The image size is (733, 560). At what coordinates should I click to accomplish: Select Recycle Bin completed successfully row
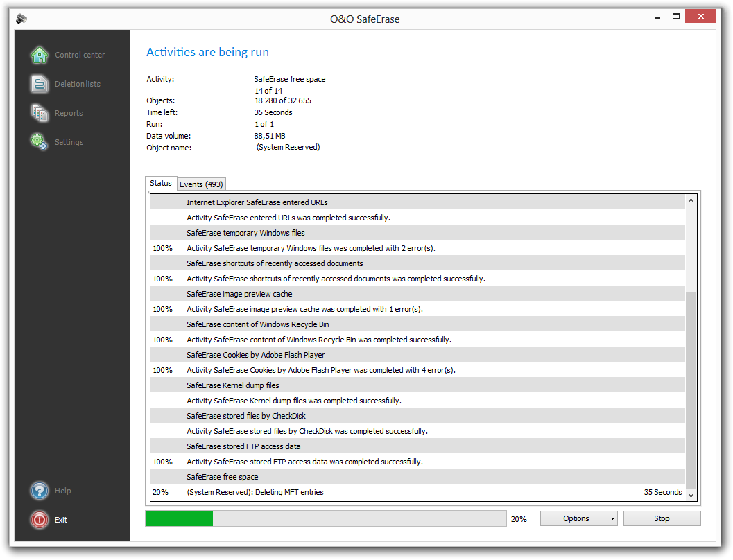418,340
